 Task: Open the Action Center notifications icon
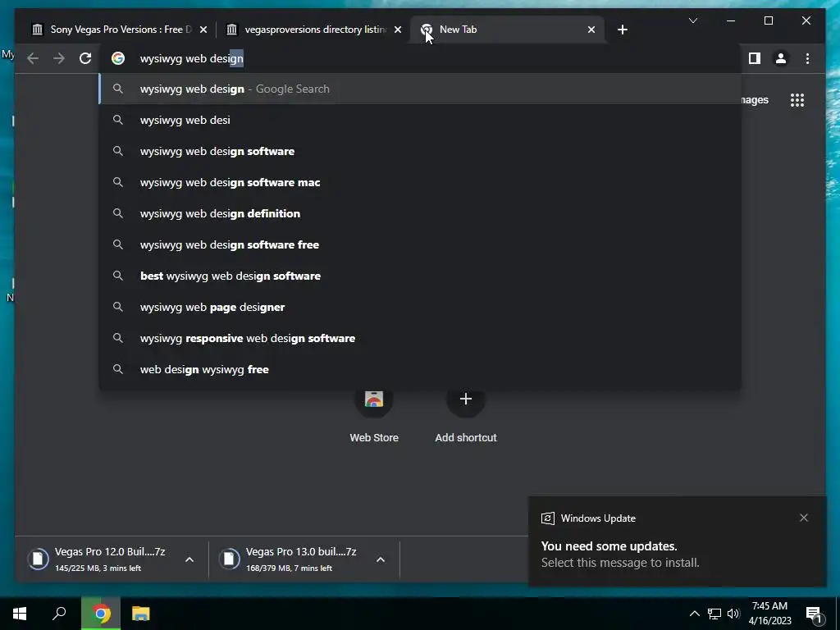(x=814, y=614)
